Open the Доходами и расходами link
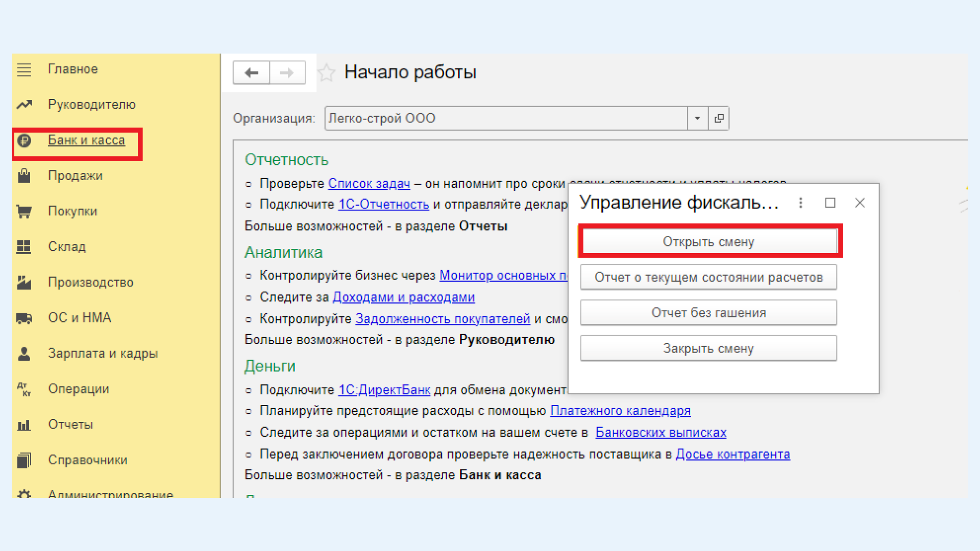980x551 pixels. [404, 297]
